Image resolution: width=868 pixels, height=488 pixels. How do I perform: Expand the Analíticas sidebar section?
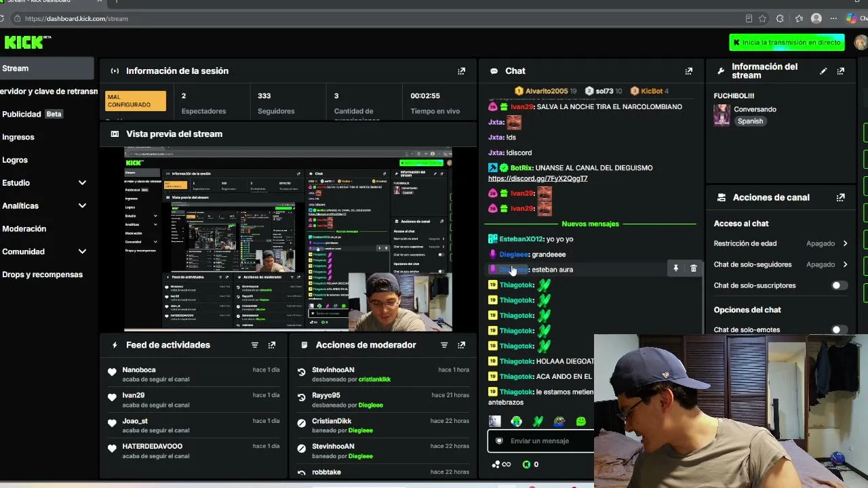(82, 206)
